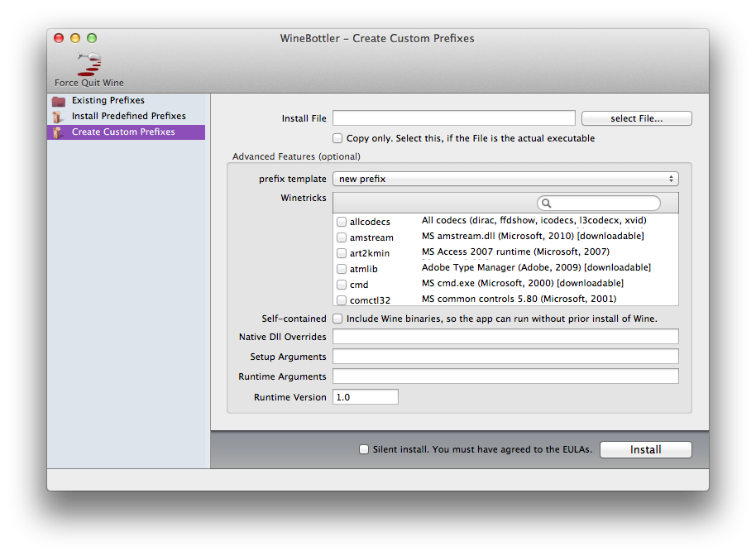Screen dimensions: 756x556
Task: Click the magnifier icon in Winetricks search
Action: [x=546, y=203]
